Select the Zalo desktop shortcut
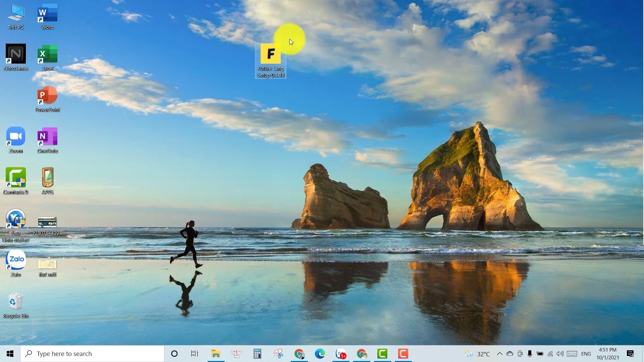The image size is (644, 362). tap(16, 264)
